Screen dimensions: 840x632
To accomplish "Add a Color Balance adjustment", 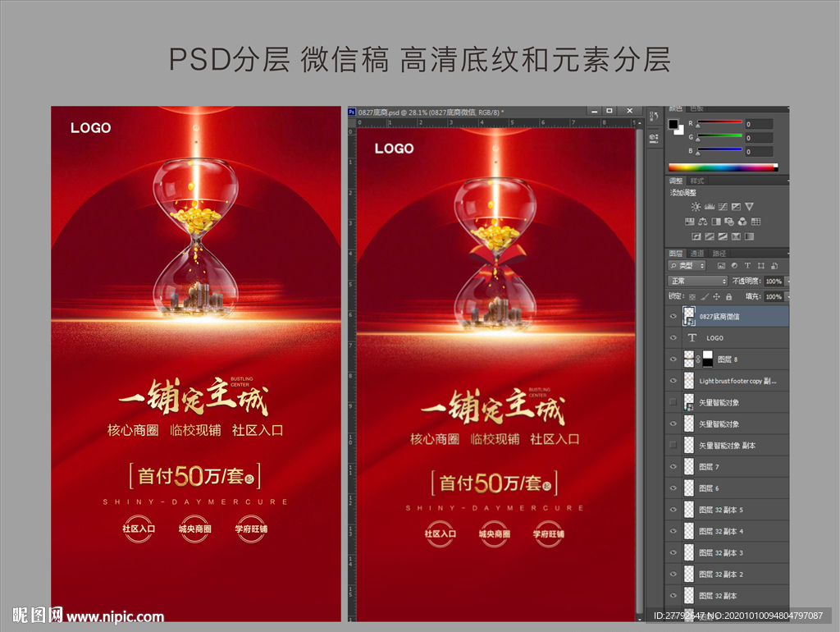I will coord(703,222).
